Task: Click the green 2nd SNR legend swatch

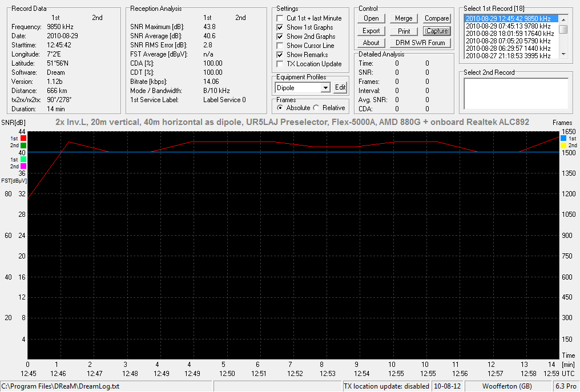Action: (23, 146)
